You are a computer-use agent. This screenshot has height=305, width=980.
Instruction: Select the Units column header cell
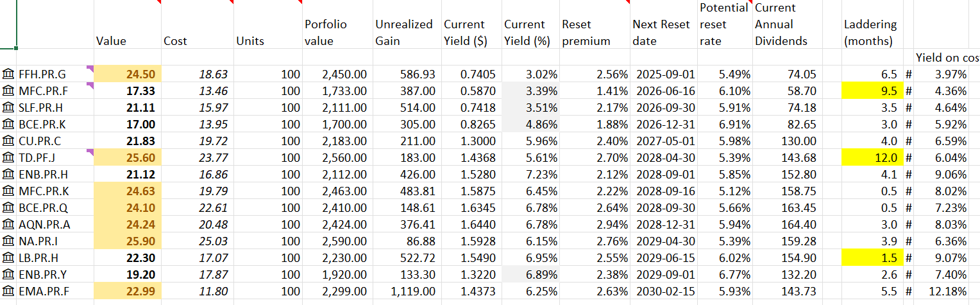click(267, 24)
